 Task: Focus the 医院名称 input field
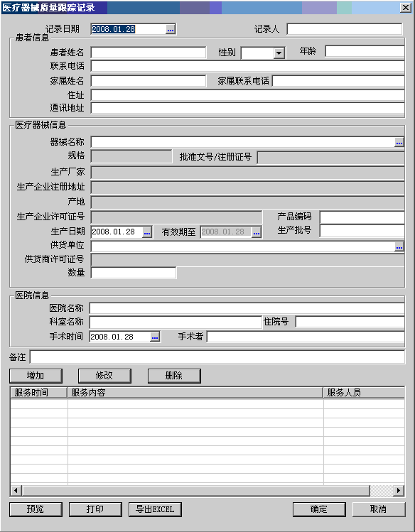(247, 308)
